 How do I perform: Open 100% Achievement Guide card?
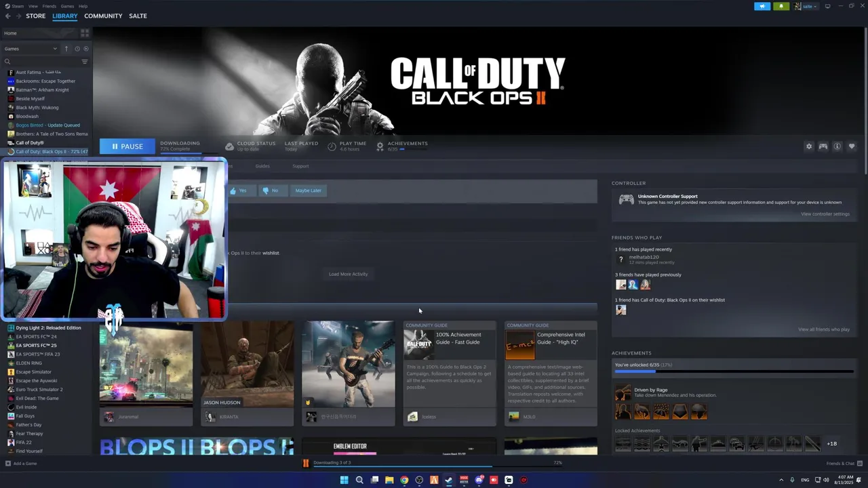450,373
